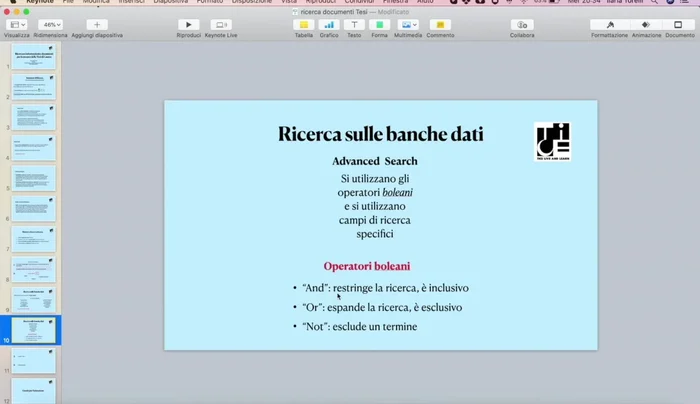Open the Collabora sharing button
The height and width of the screenshot is (404, 700).
[522, 25]
